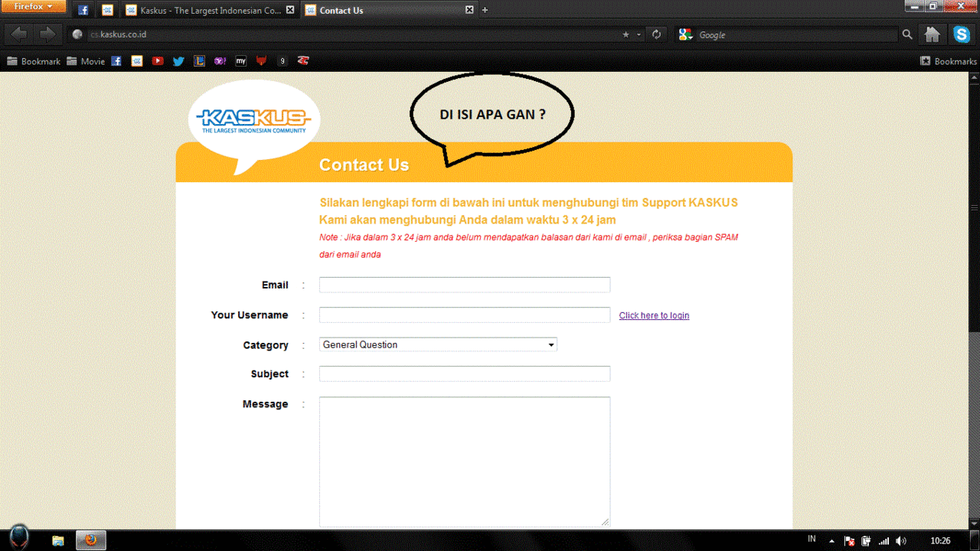This screenshot has width=980, height=551.
Task: Click the search magnifier icon
Action: pos(907,34)
